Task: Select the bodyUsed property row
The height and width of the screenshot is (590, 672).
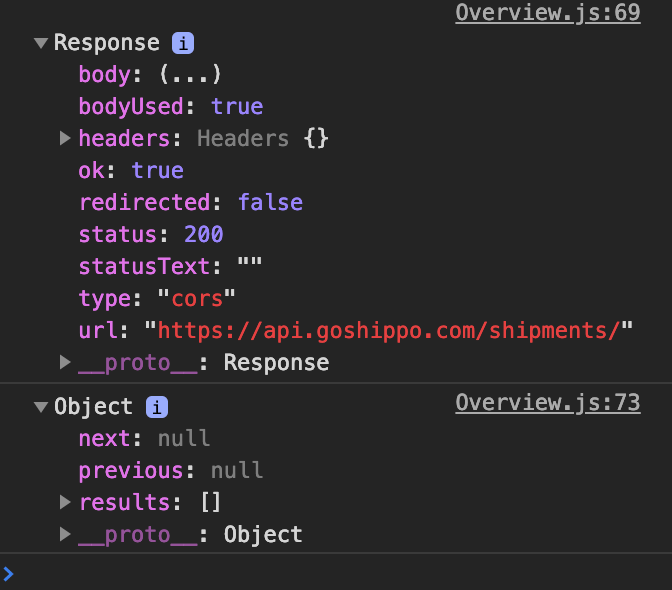Action: pos(170,106)
